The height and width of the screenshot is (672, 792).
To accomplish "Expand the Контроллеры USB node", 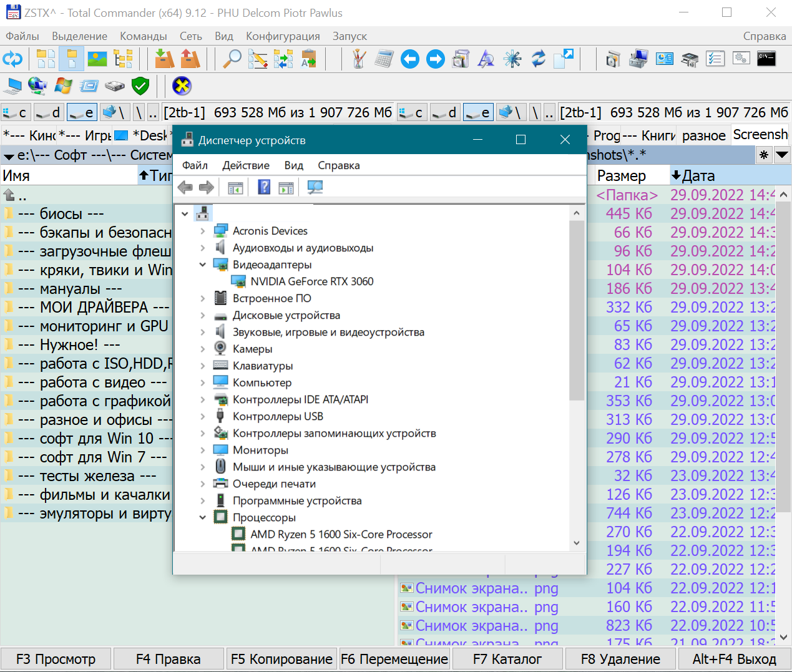I will (x=202, y=416).
